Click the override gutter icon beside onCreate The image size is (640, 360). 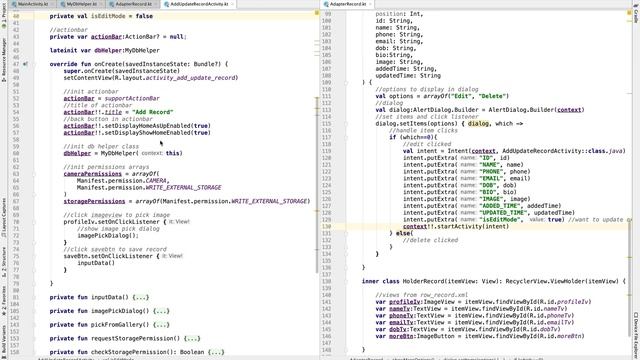tap(25, 64)
